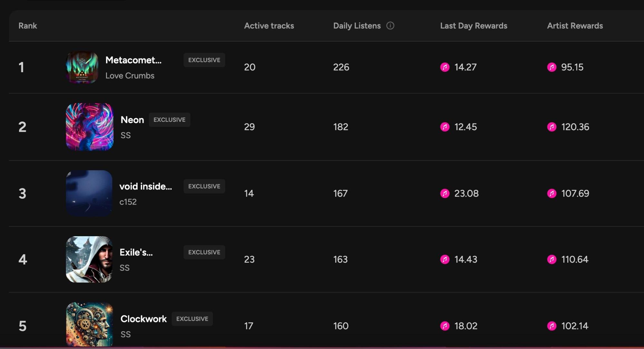This screenshot has width=644, height=349.
Task: Click pink token icon beside 14.27
Action: [445, 67]
